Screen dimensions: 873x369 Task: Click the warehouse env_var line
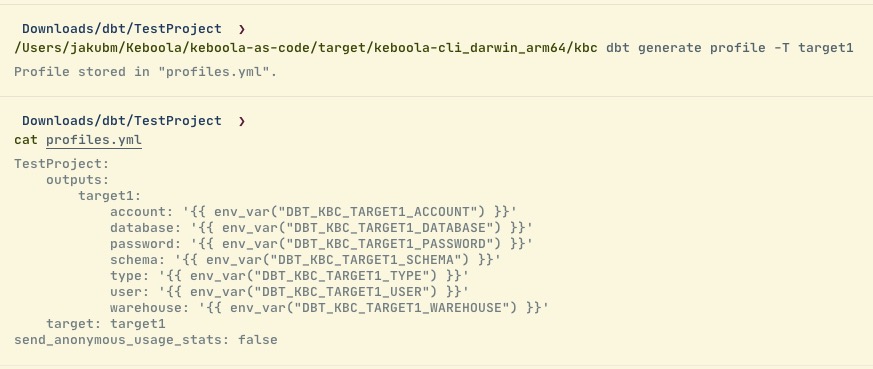tap(330, 308)
